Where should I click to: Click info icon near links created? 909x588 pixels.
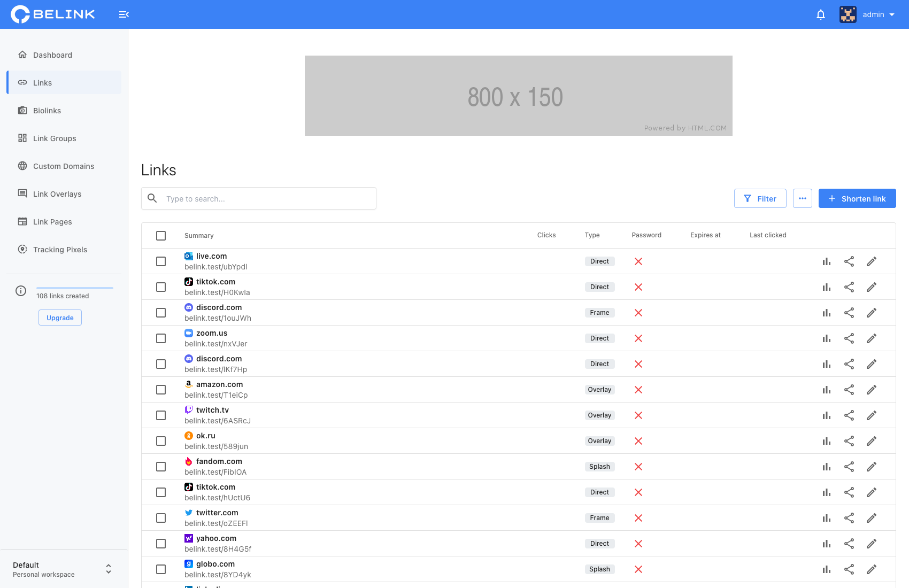point(21,291)
